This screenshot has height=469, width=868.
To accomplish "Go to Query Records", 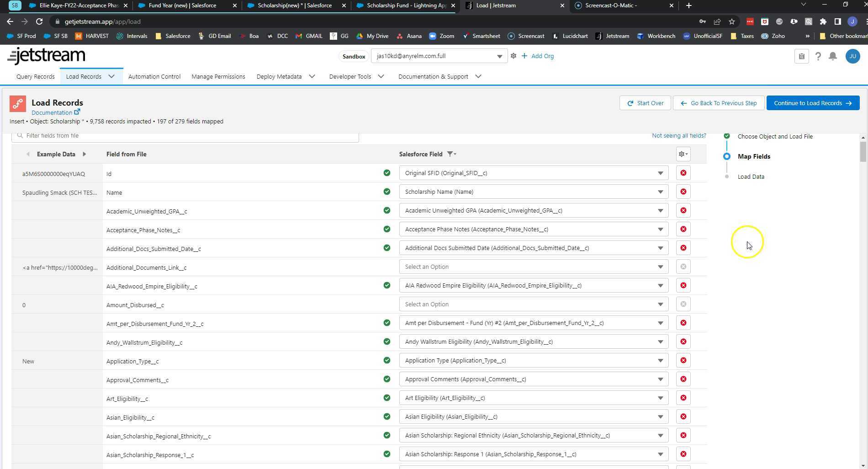I will click(35, 76).
